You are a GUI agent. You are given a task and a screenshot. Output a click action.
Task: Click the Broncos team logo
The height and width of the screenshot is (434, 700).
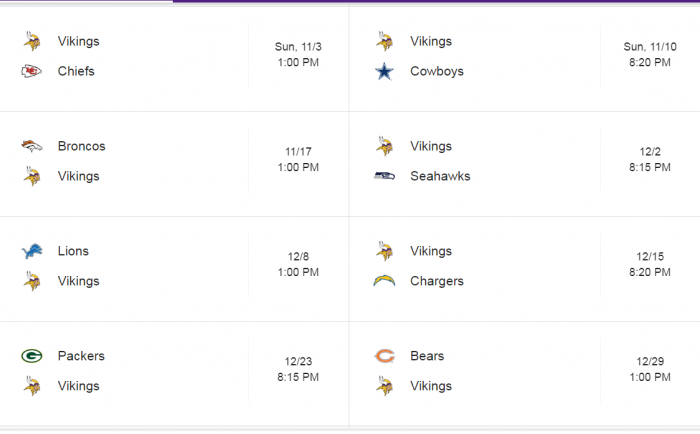pos(32,146)
